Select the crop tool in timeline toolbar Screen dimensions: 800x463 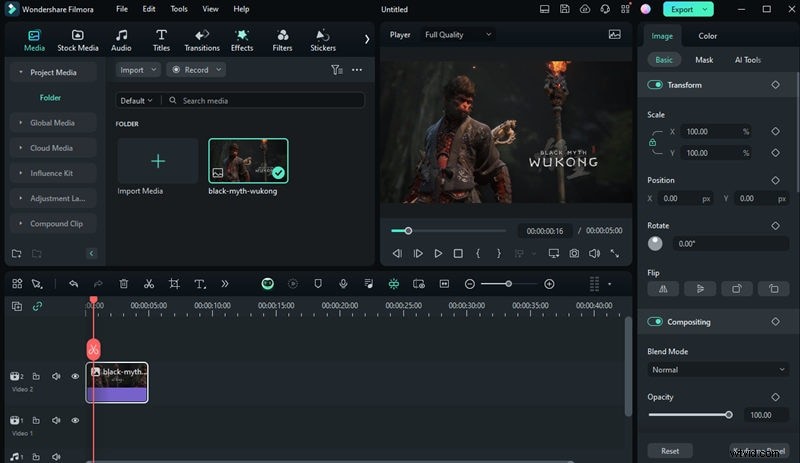coord(174,284)
